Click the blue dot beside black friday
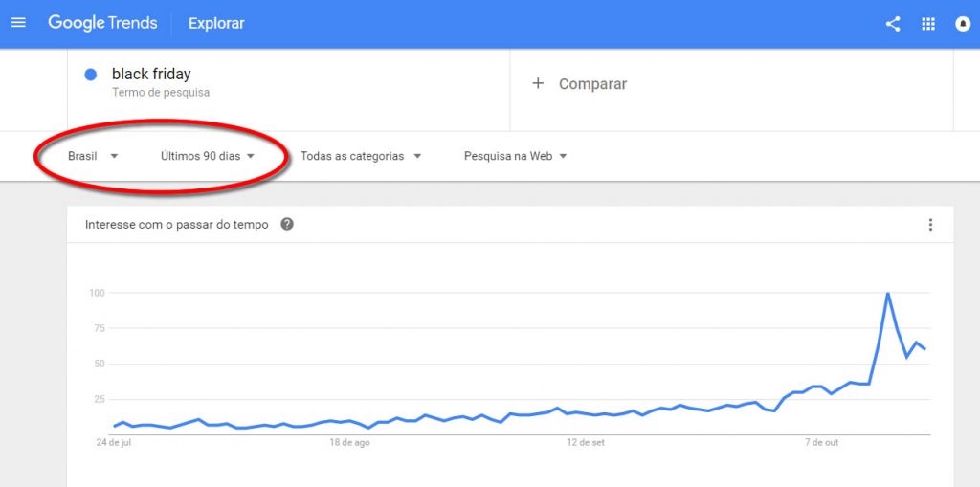The width and height of the screenshot is (980, 487). pos(91,75)
